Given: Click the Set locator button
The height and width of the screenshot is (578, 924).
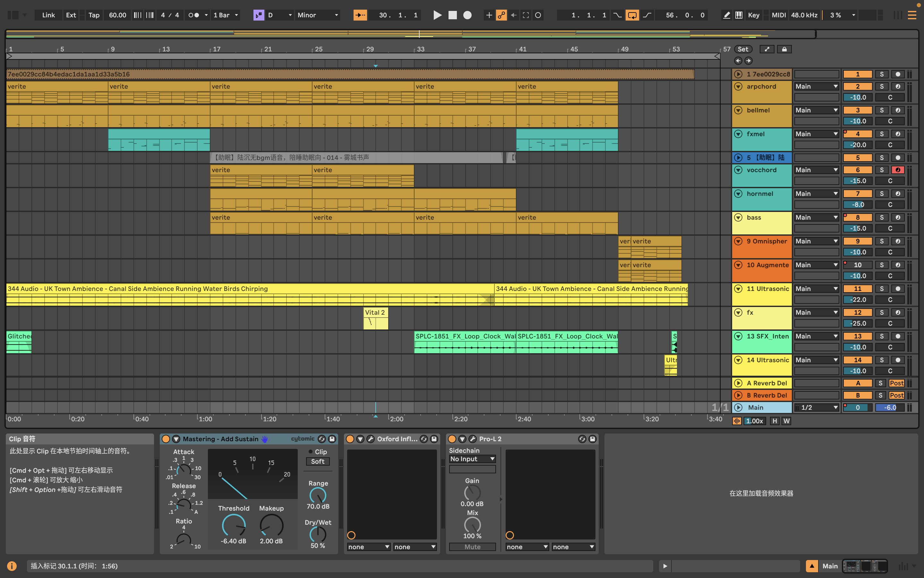Looking at the screenshot, I should click(743, 49).
